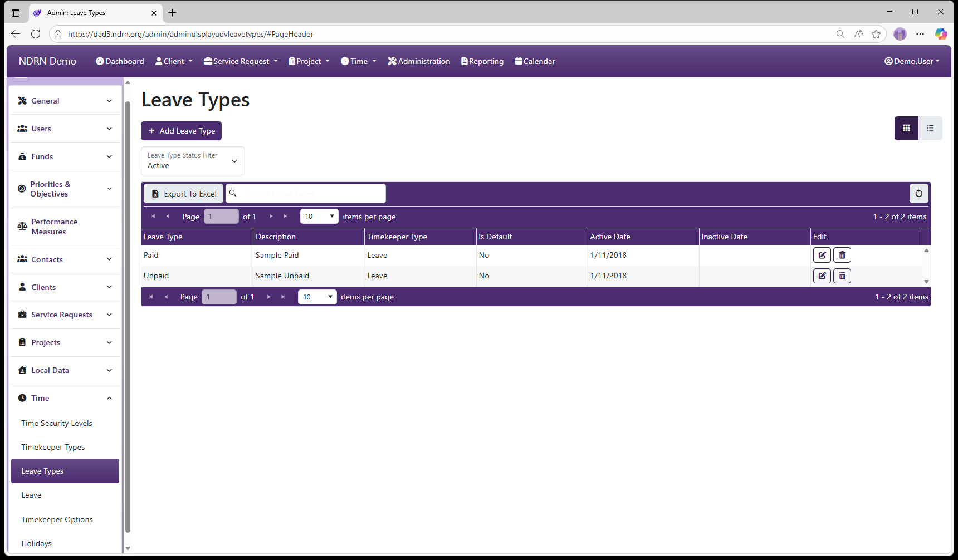Open a new browser tab
The width and height of the screenshot is (958, 560).
pyautogui.click(x=173, y=12)
